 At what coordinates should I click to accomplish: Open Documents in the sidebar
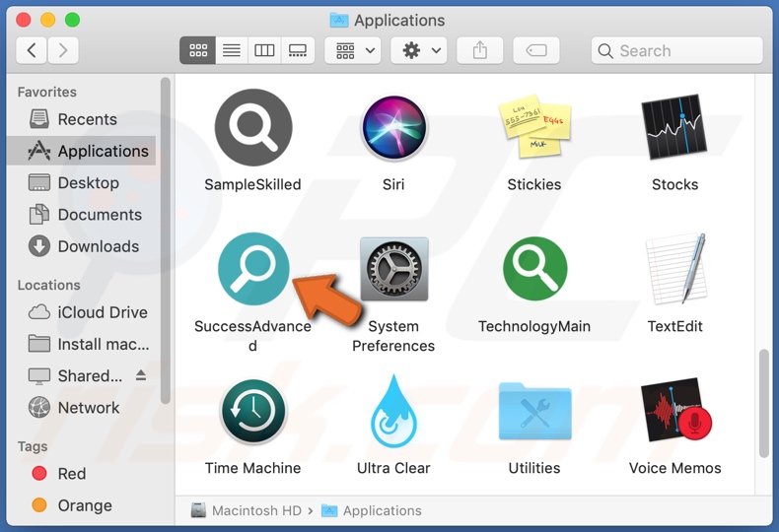coord(83,215)
